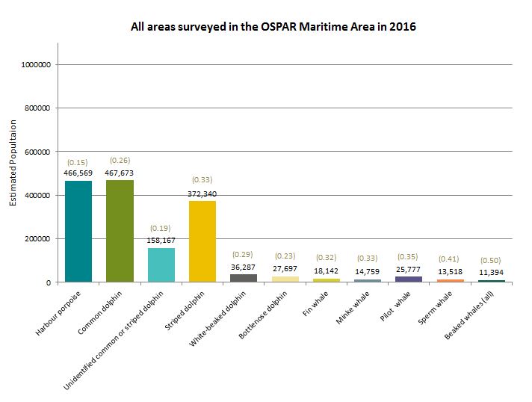Click the 158,167 data label
The width and height of the screenshot is (532, 402).
click(x=161, y=240)
